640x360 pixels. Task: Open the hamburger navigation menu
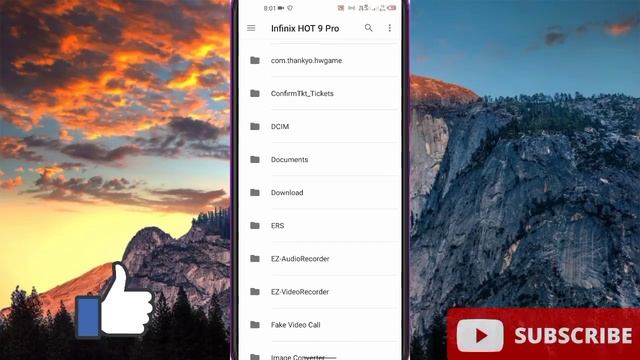pyautogui.click(x=251, y=28)
